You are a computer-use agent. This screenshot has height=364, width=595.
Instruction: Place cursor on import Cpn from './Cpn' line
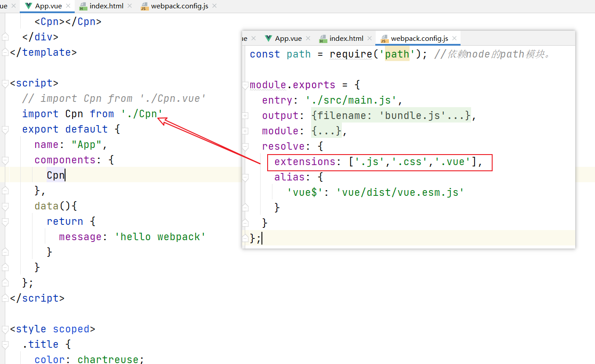[93, 114]
